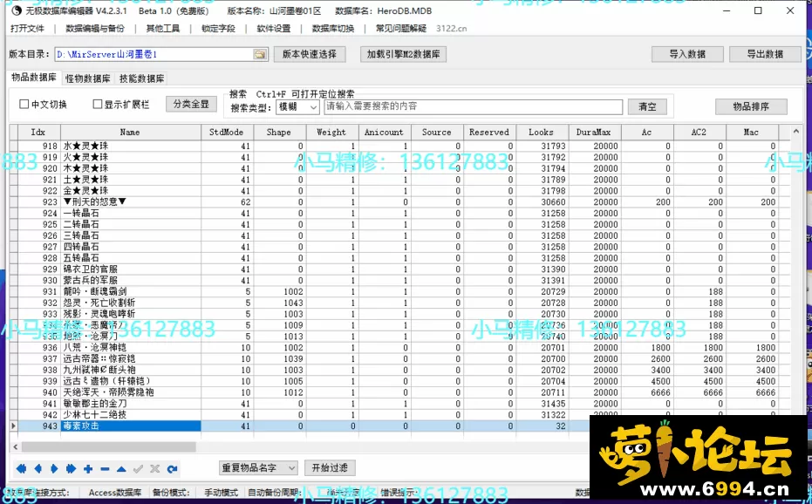Image resolution: width=812 pixels, height=504 pixels.
Task: Jump to first record using navigator
Action: coord(22,469)
